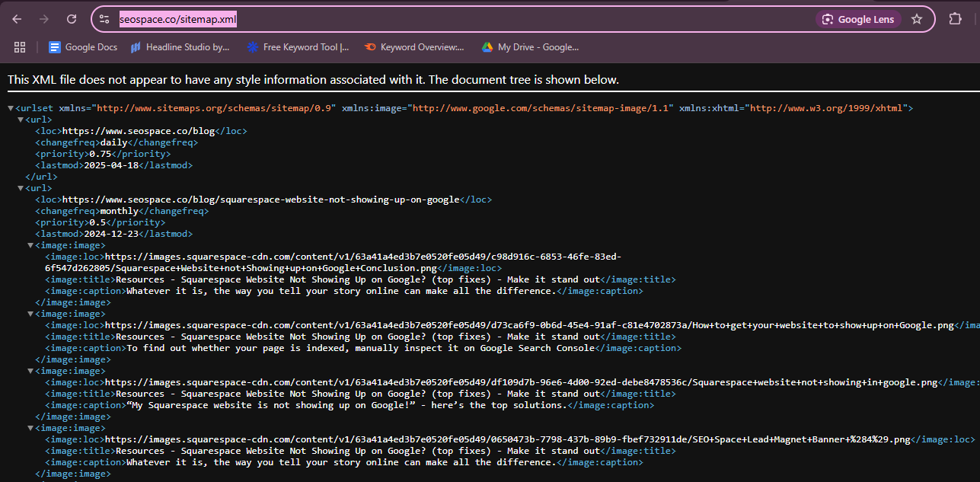
Task: Click the changefreq value daily
Action: (x=113, y=142)
